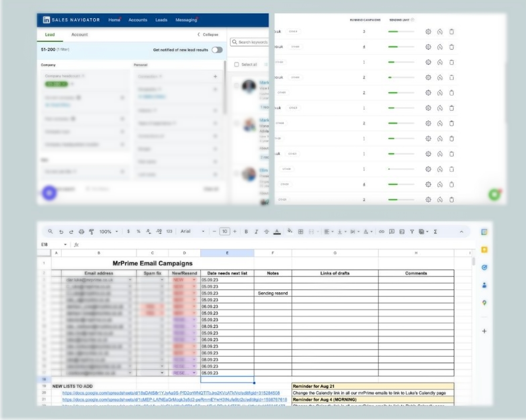
Task: Redo the last action in Sheets
Action: click(x=71, y=232)
